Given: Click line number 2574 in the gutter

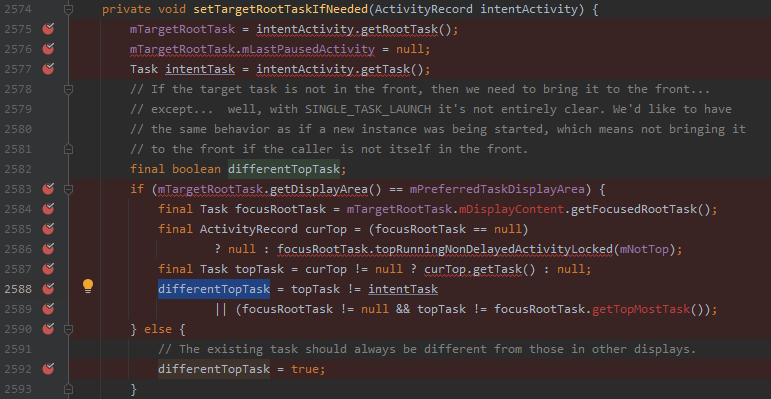Looking at the screenshot, I should point(18,9).
